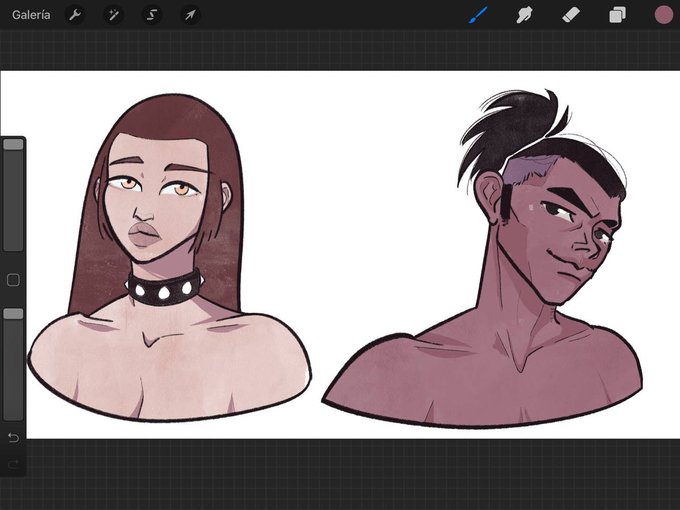
Task: Click the brush size slider track
Action: pyautogui.click(x=13, y=195)
